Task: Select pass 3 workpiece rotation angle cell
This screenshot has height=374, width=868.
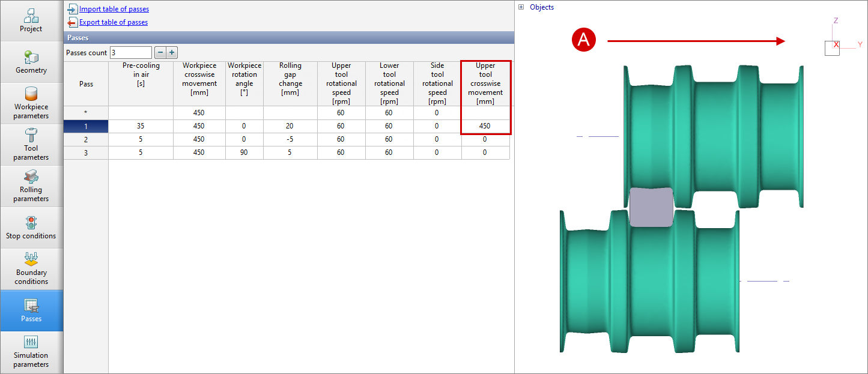Action: tap(244, 152)
